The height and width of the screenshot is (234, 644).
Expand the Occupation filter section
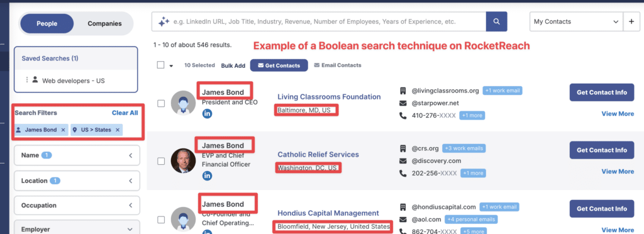77,205
